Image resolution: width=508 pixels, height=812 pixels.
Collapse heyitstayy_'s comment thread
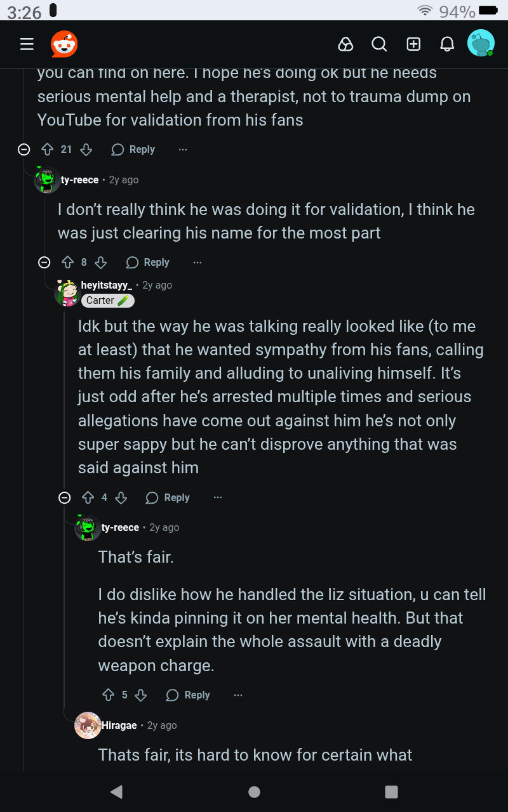[x=64, y=498]
